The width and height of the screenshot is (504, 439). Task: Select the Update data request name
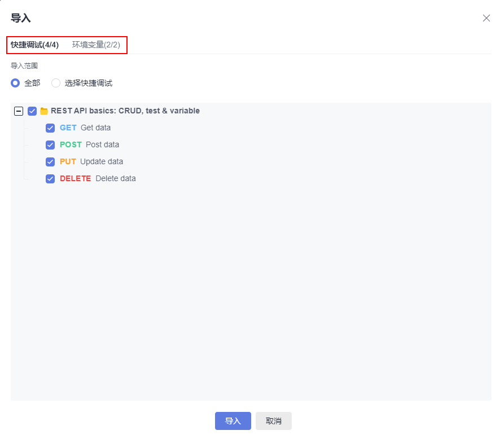102,161
